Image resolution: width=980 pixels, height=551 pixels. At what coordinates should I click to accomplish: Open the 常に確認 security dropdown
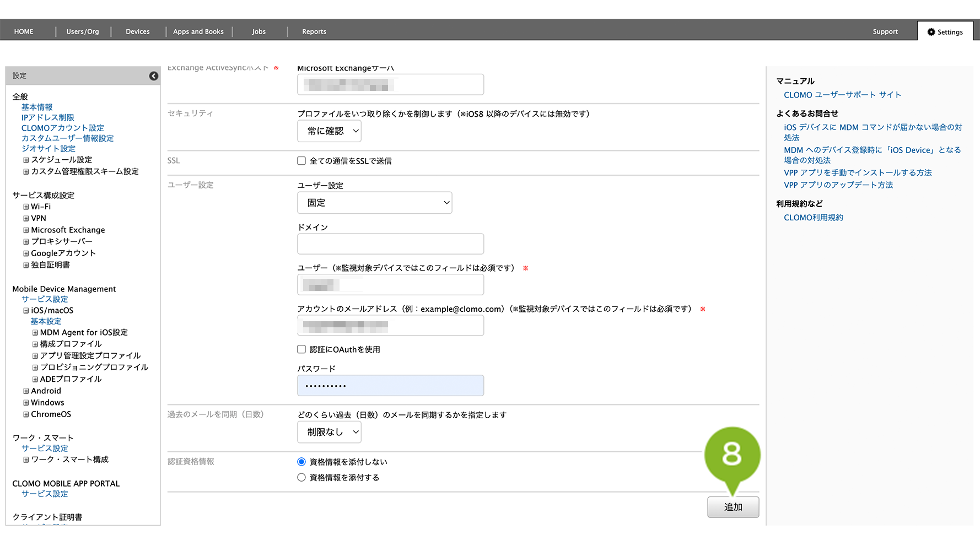(330, 131)
